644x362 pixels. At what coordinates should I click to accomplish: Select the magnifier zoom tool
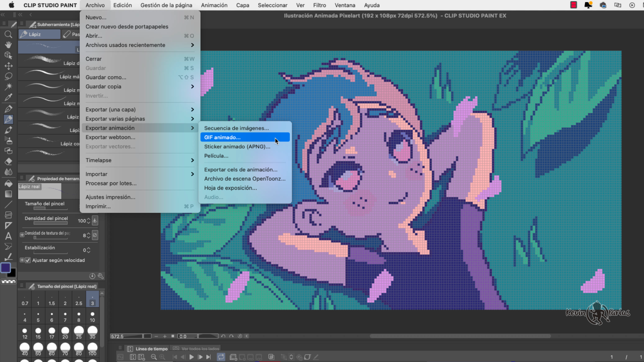click(8, 34)
